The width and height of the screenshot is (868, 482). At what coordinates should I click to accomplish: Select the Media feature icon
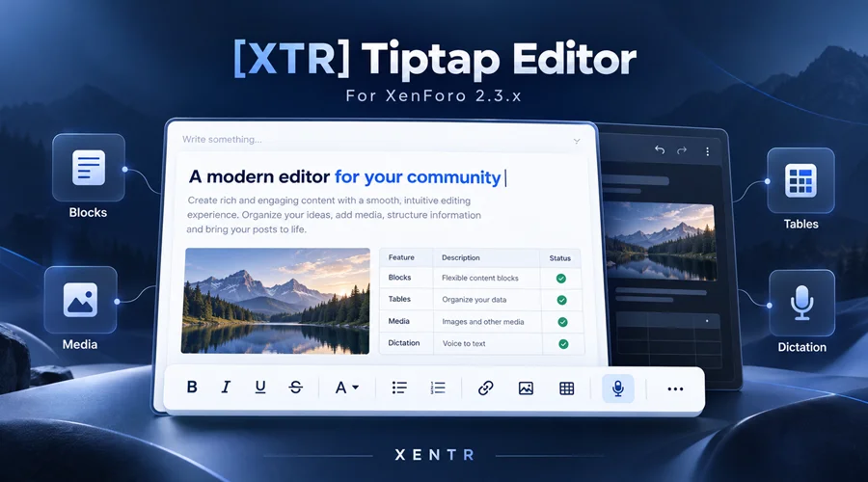tap(80, 300)
